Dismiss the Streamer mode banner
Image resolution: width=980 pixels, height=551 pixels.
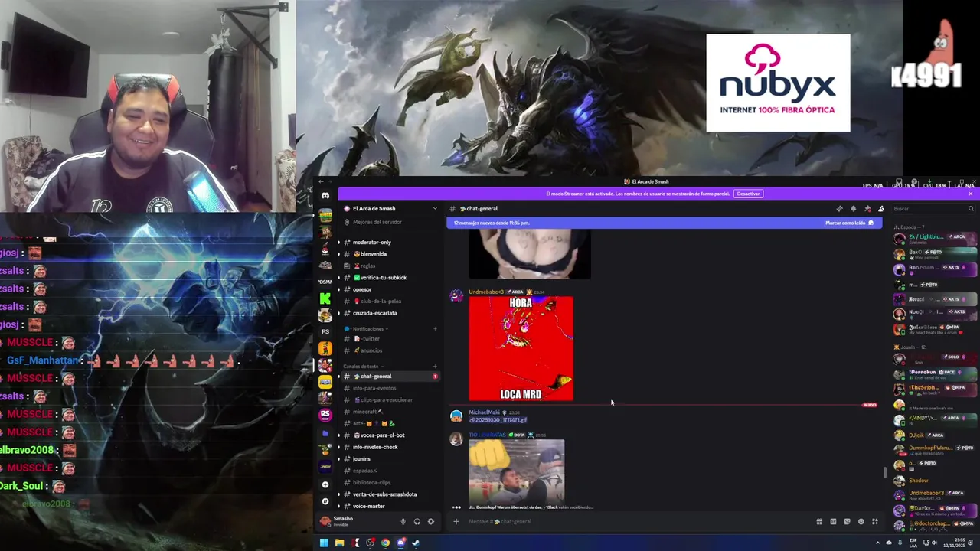(970, 194)
